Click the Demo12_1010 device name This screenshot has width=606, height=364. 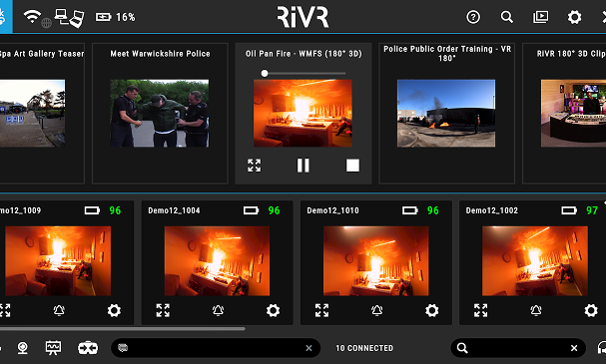click(x=332, y=210)
